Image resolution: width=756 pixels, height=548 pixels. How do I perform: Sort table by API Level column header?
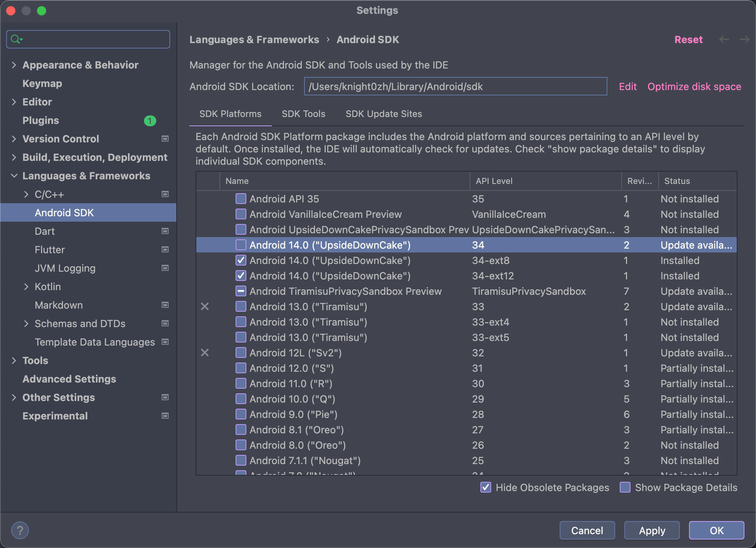(x=545, y=181)
